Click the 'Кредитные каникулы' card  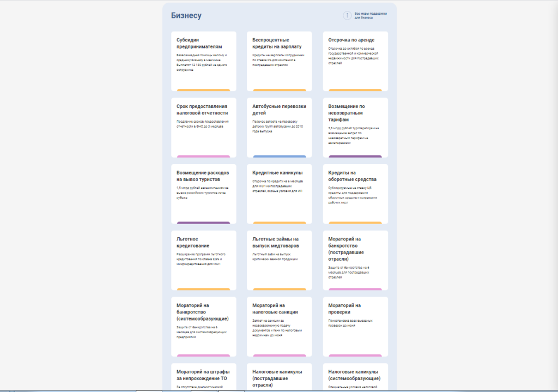279,194
